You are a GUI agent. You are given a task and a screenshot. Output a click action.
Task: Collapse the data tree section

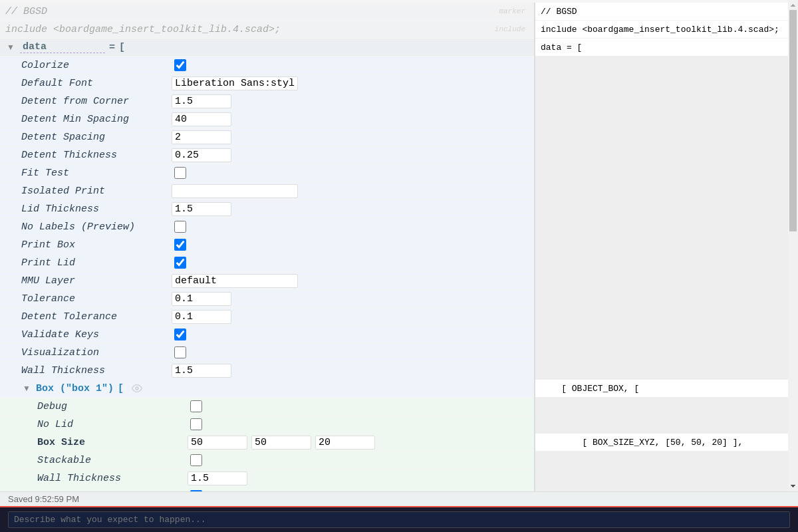[11, 47]
